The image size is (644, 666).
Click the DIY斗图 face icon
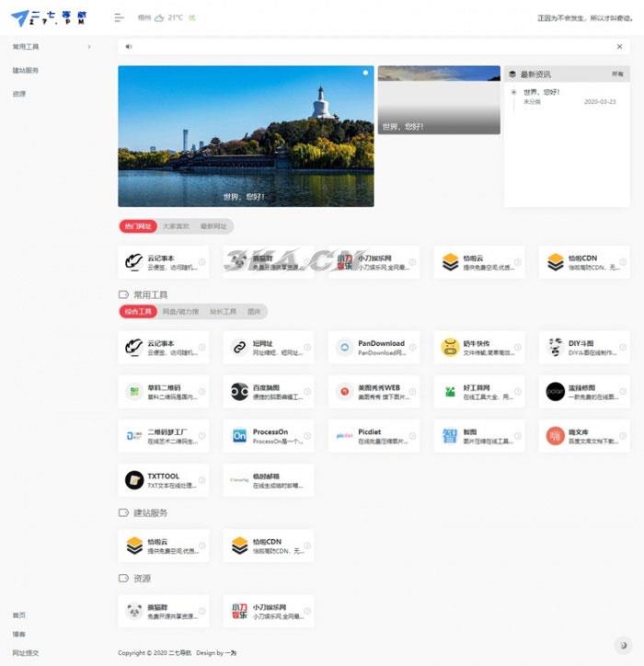click(555, 347)
